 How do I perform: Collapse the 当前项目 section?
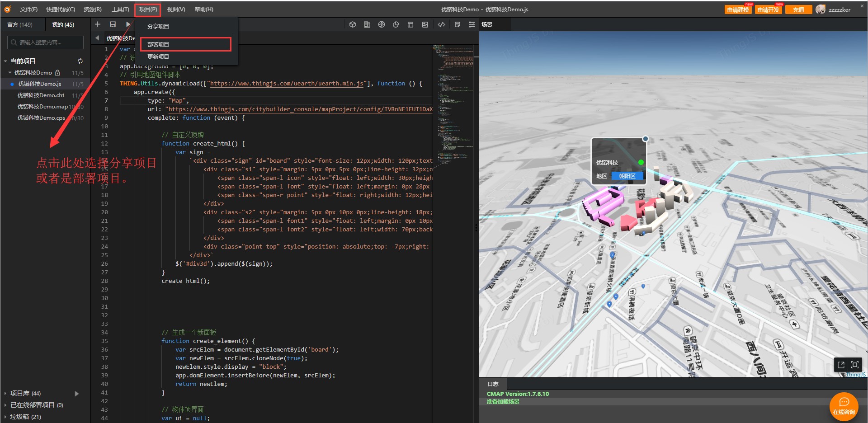pos(5,61)
